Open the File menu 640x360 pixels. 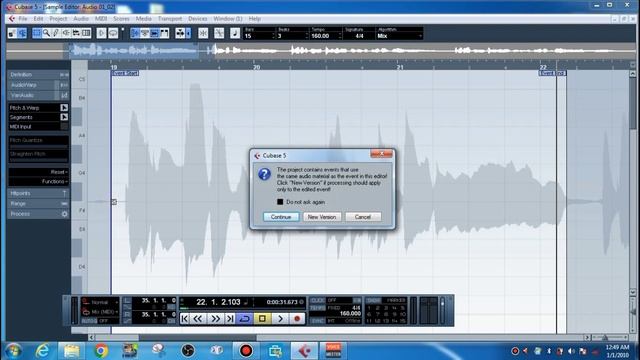[x=22, y=19]
